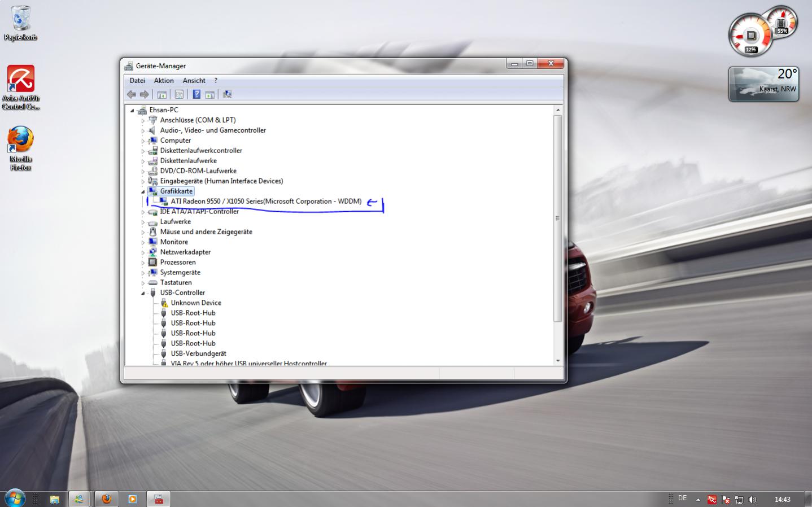Image resolution: width=812 pixels, height=507 pixels.
Task: Collapse the Ehsan-PC root node
Action: tap(132, 111)
